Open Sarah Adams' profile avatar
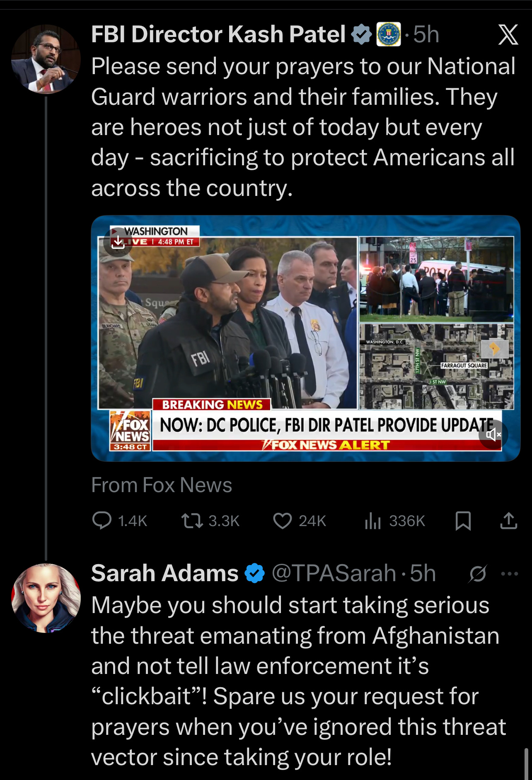The height and width of the screenshot is (780, 532). point(46,598)
